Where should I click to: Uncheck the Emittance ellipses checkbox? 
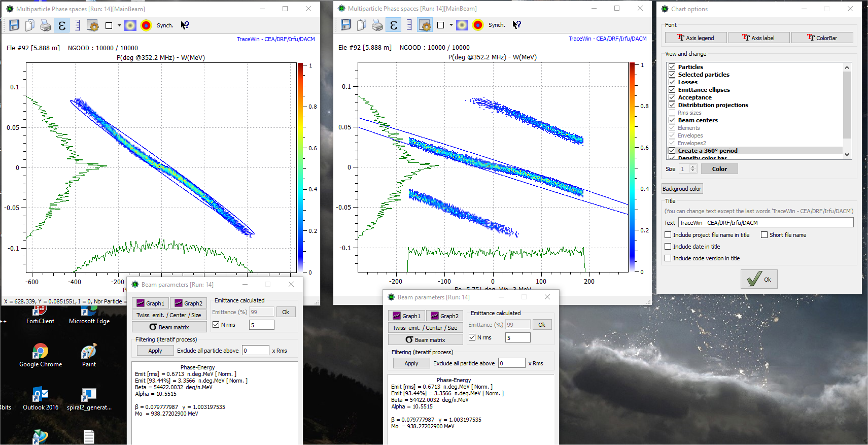pos(672,90)
